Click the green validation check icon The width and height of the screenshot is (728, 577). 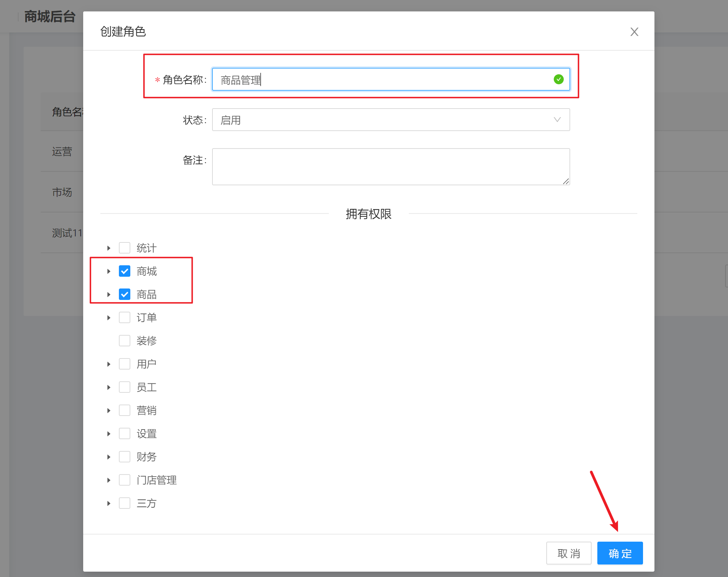point(558,79)
